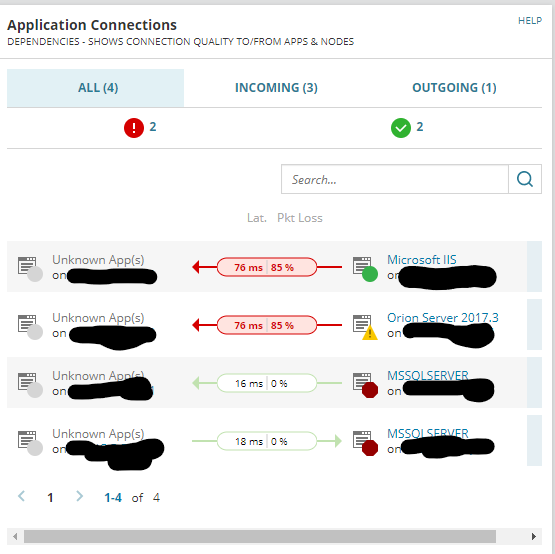The image size is (555, 554).
Task: Select the ALL (4) tab
Action: pyautogui.click(x=95, y=88)
